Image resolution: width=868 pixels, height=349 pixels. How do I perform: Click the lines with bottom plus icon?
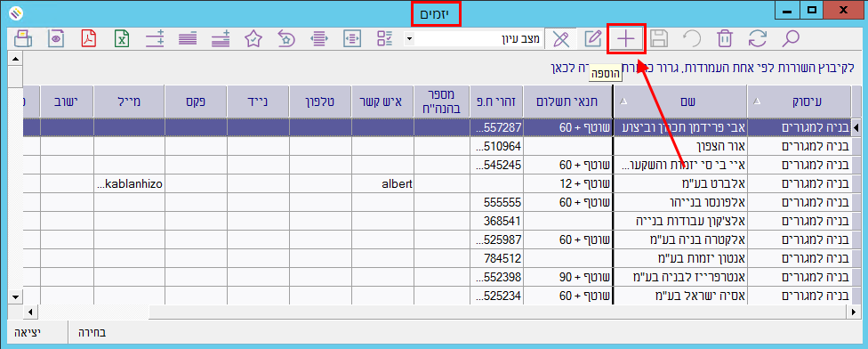[221, 39]
